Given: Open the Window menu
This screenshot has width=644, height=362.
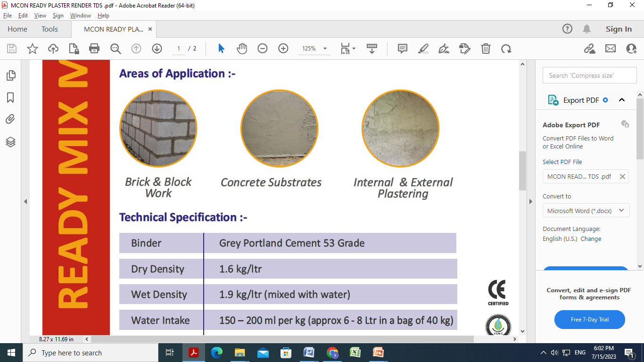Looking at the screenshot, I should pos(81,16).
